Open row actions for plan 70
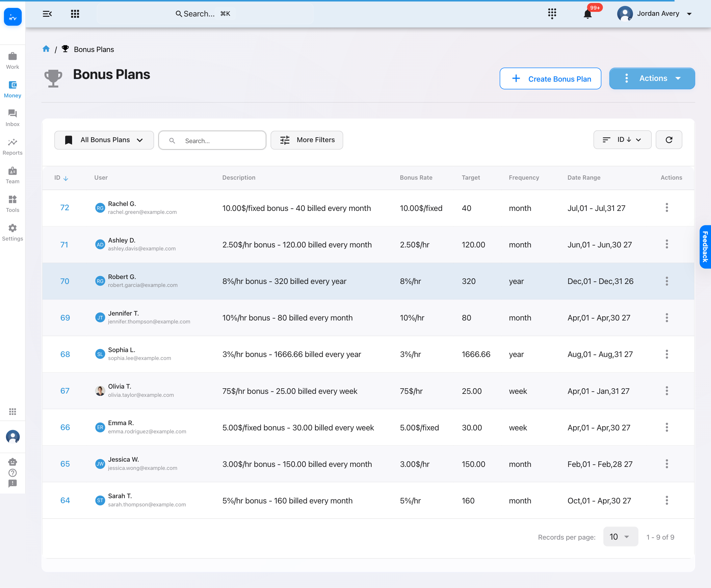Viewport: 711px width, 588px height. pyautogui.click(x=667, y=281)
